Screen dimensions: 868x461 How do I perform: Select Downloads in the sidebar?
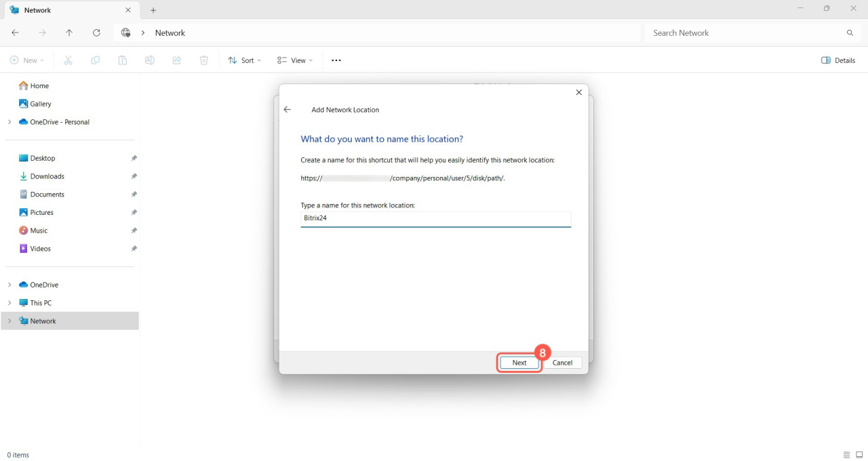point(47,176)
